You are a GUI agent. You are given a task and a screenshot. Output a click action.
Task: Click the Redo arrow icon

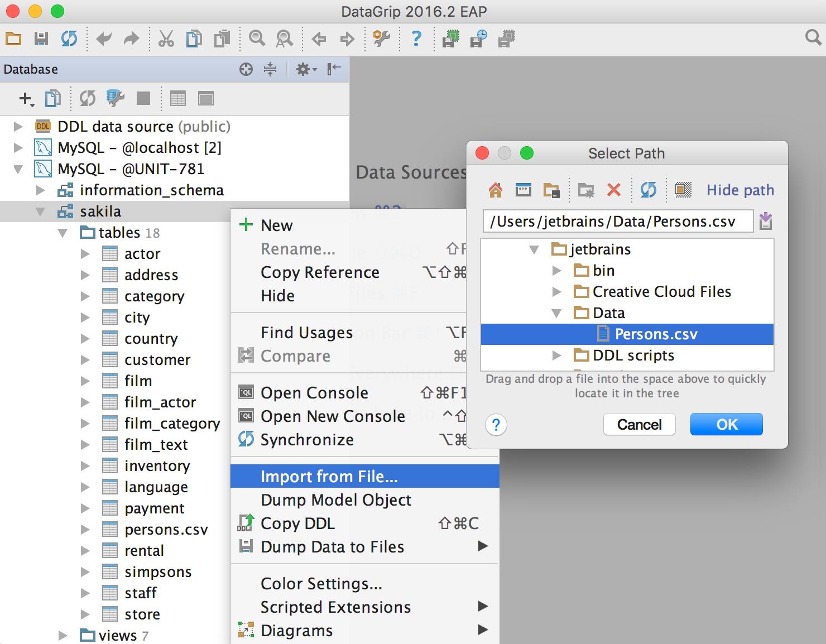point(132,39)
